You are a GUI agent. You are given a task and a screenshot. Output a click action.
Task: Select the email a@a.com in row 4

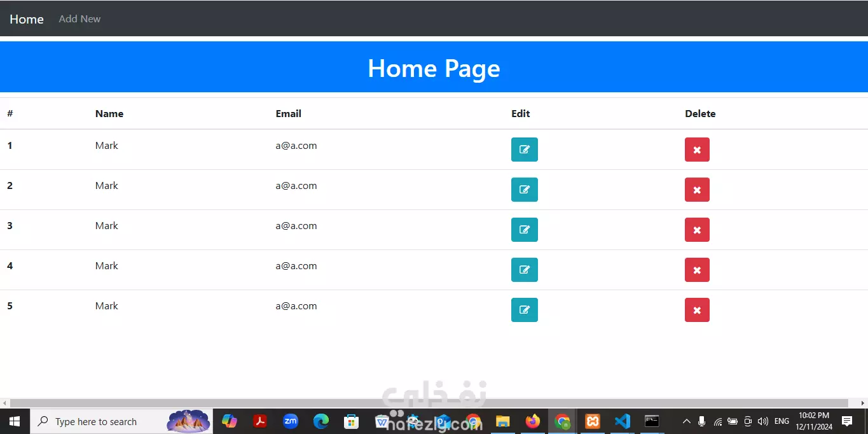click(x=296, y=266)
